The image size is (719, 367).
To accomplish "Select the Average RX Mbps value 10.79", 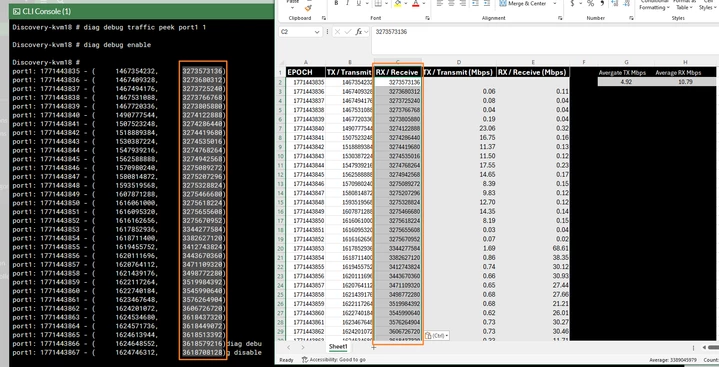I will tap(685, 82).
